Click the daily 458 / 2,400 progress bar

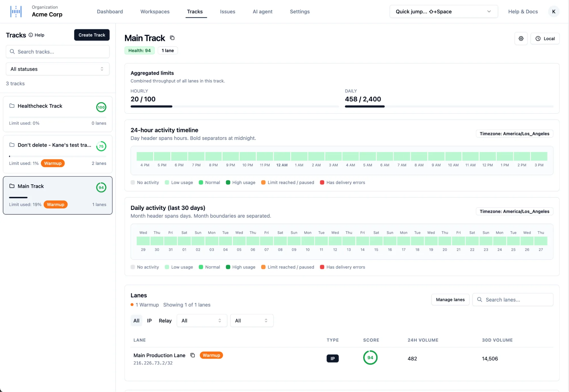449,106
